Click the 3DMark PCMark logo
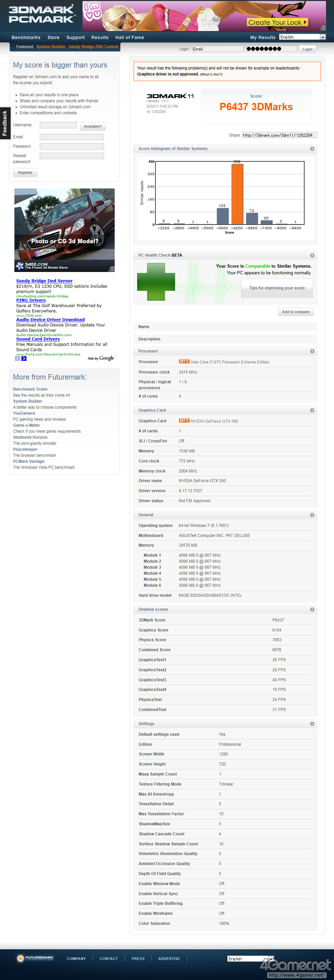The width and height of the screenshot is (334, 980). click(42, 14)
